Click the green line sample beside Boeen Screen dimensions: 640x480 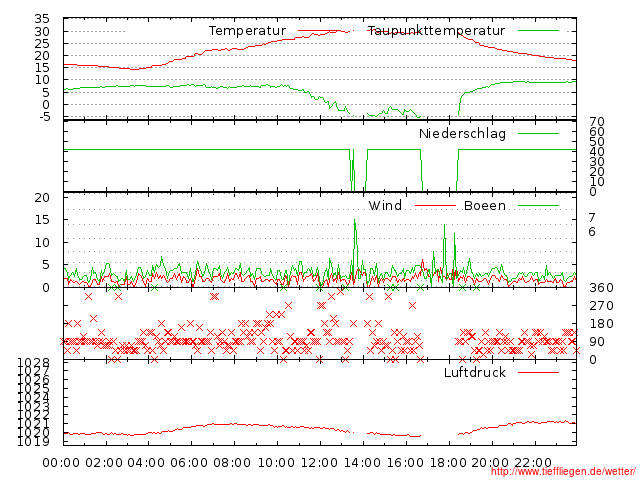pyautogui.click(x=538, y=206)
